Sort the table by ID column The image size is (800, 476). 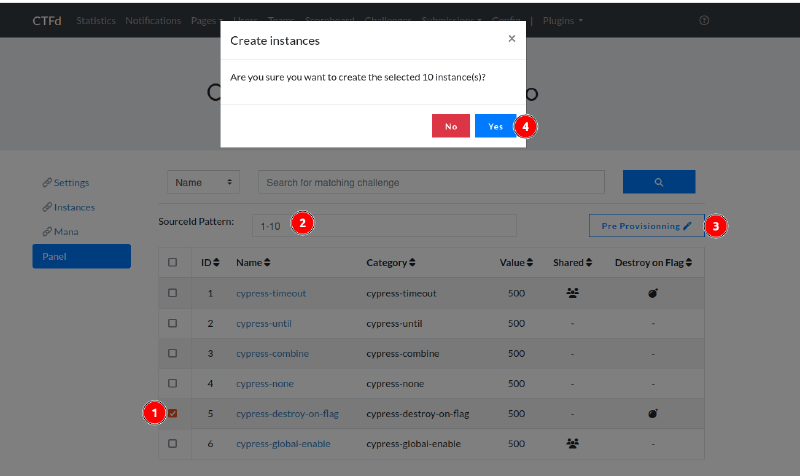[x=210, y=262]
